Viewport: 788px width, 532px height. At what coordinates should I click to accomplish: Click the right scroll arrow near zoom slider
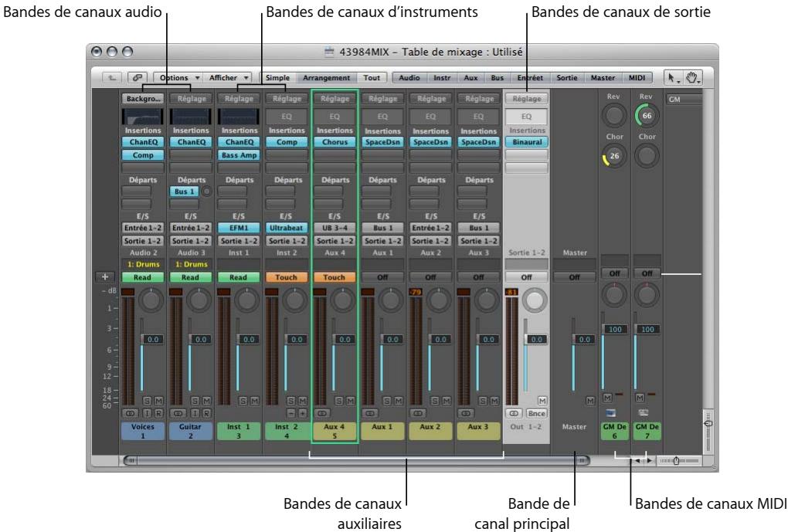[x=649, y=460]
